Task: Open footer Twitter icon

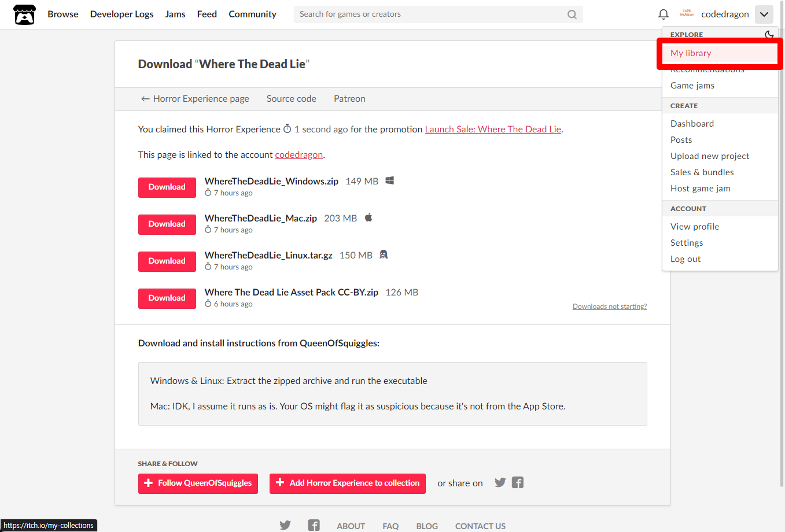Action: (x=285, y=525)
